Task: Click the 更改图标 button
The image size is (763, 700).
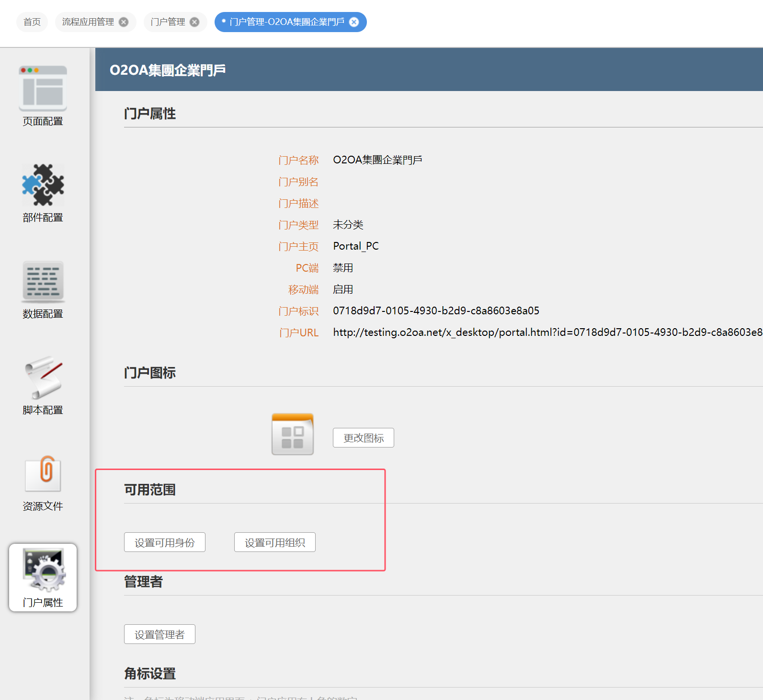Action: [x=364, y=438]
